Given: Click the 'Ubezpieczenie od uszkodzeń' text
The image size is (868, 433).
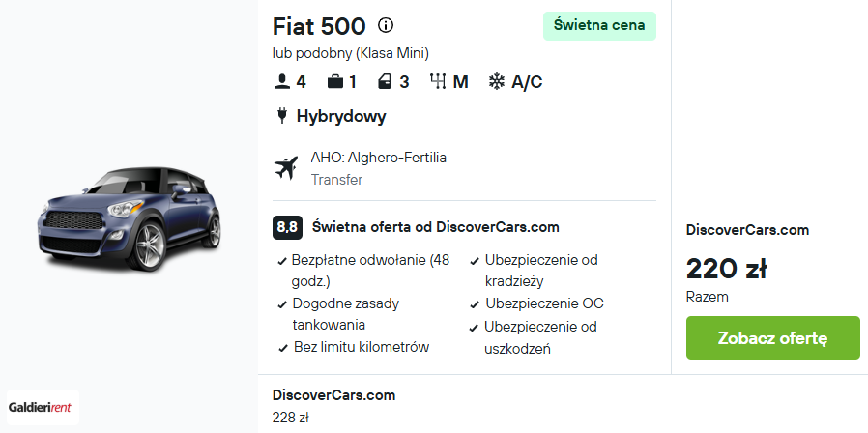Looking at the screenshot, I should (x=541, y=338).
